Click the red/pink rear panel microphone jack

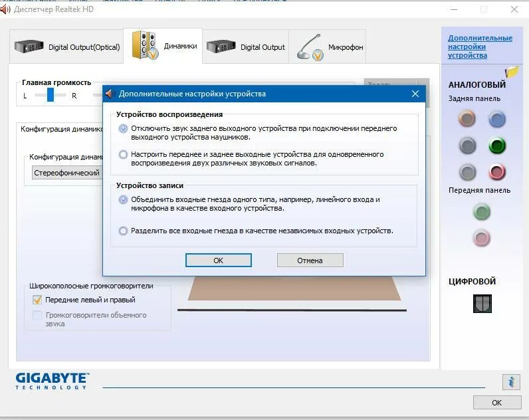point(497,172)
